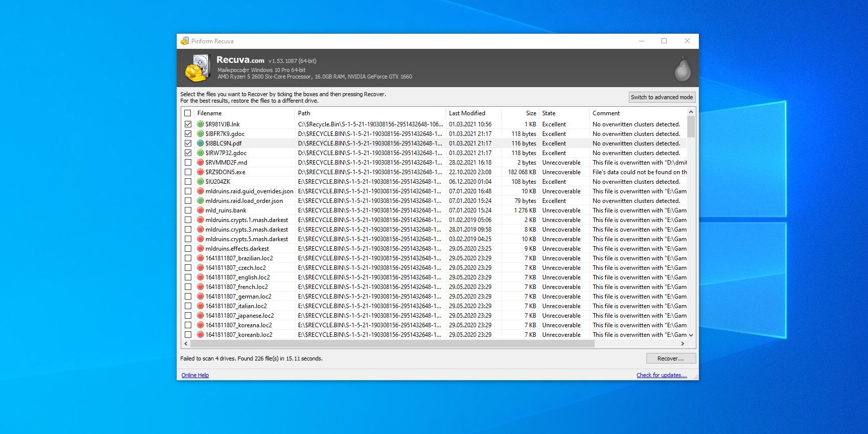This screenshot has height=434, width=868.
Task: Click 'File's data could not be found' comment
Action: (x=639, y=172)
